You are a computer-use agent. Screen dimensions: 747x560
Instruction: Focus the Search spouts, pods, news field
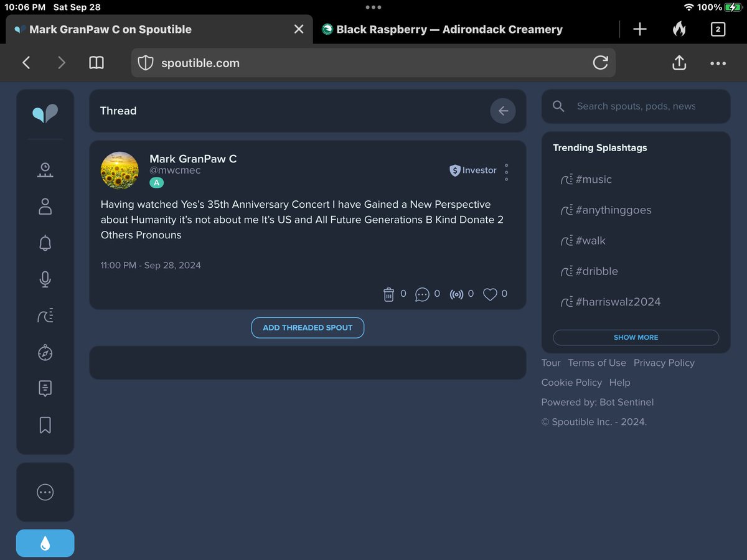click(x=636, y=106)
